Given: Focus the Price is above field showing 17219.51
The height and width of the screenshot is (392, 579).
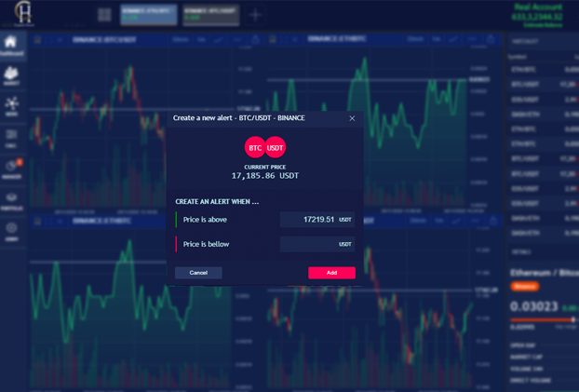Looking at the screenshot, I should [x=316, y=220].
